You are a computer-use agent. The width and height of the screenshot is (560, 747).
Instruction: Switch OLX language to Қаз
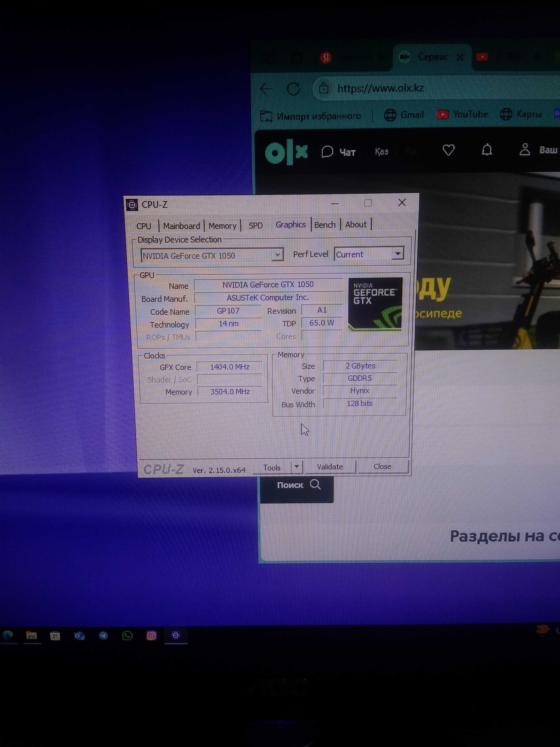381,151
